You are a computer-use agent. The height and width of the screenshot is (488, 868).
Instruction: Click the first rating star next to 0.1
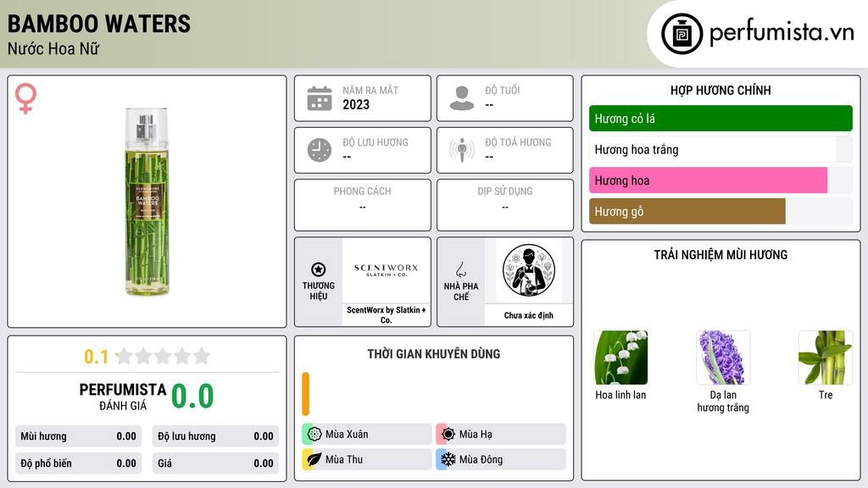click(x=124, y=356)
